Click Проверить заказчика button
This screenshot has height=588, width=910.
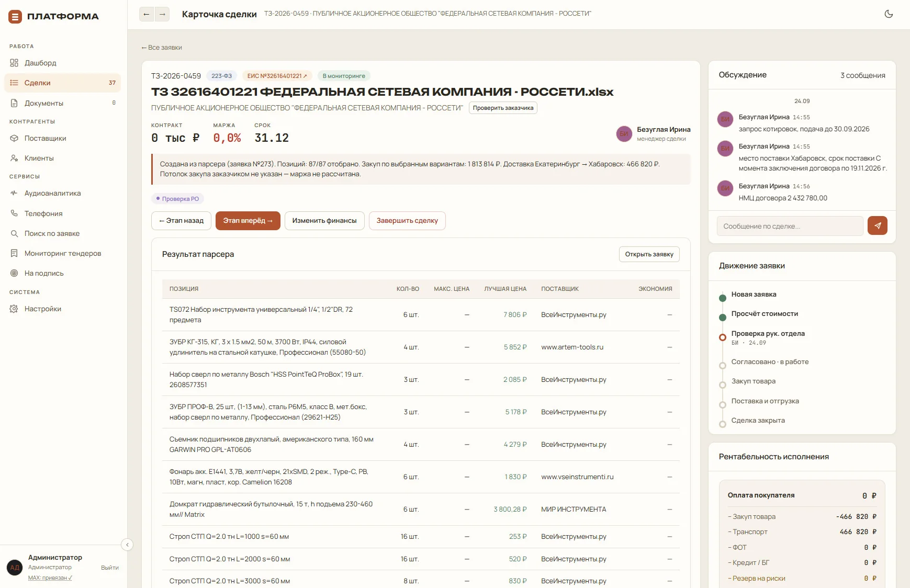click(503, 108)
